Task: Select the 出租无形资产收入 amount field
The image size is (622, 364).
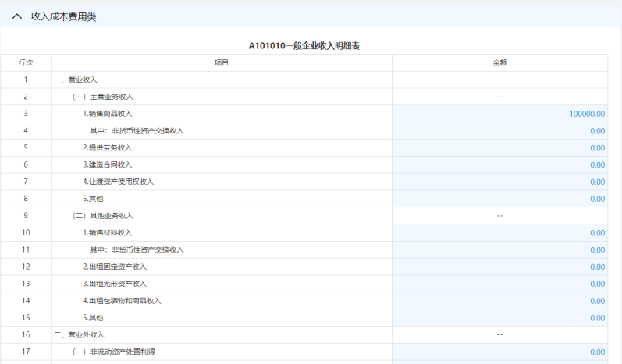Action: [499, 284]
